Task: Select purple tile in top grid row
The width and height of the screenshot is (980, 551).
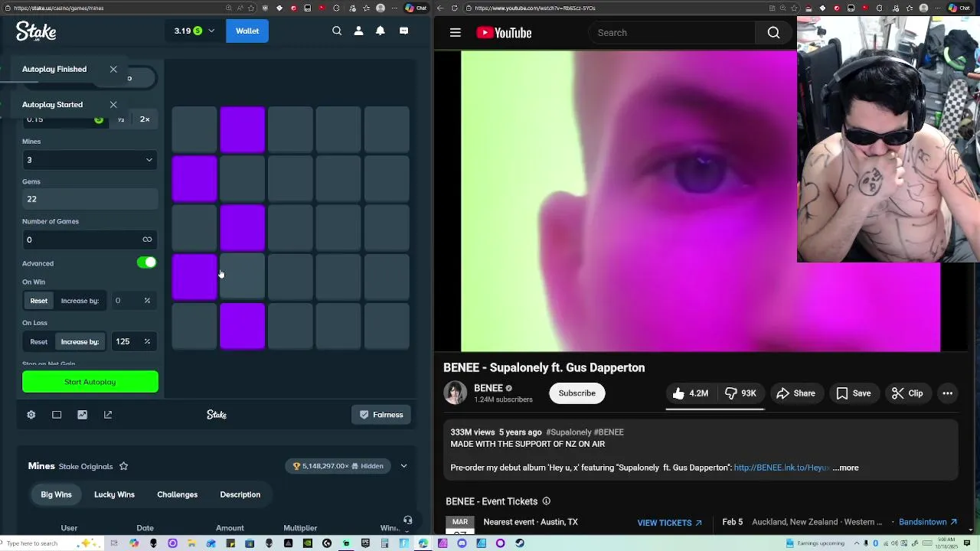Action: pyautogui.click(x=243, y=129)
